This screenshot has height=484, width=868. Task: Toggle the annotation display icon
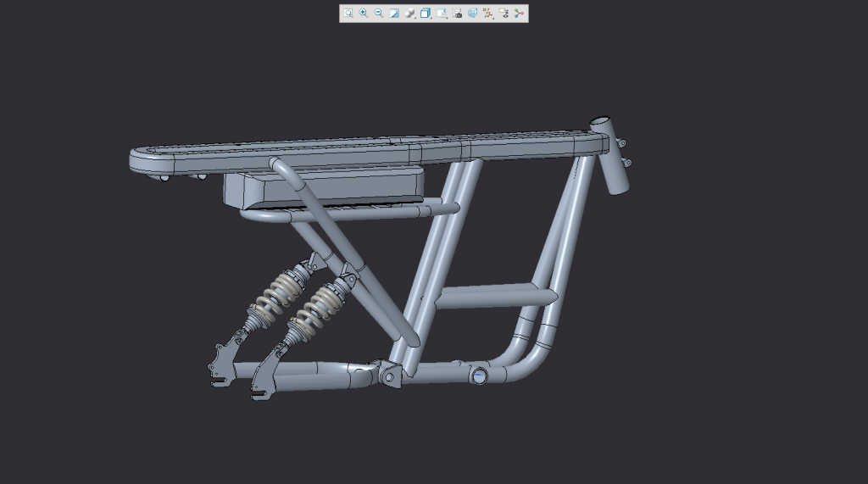point(504,13)
